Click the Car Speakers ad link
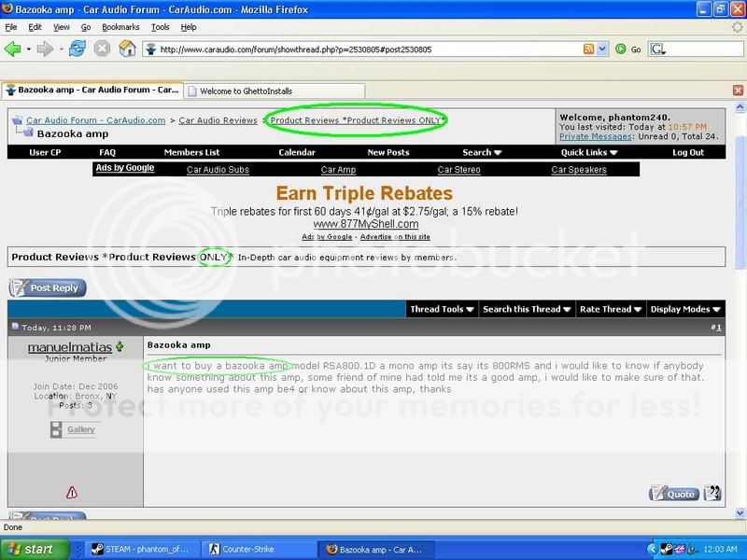 click(x=579, y=170)
